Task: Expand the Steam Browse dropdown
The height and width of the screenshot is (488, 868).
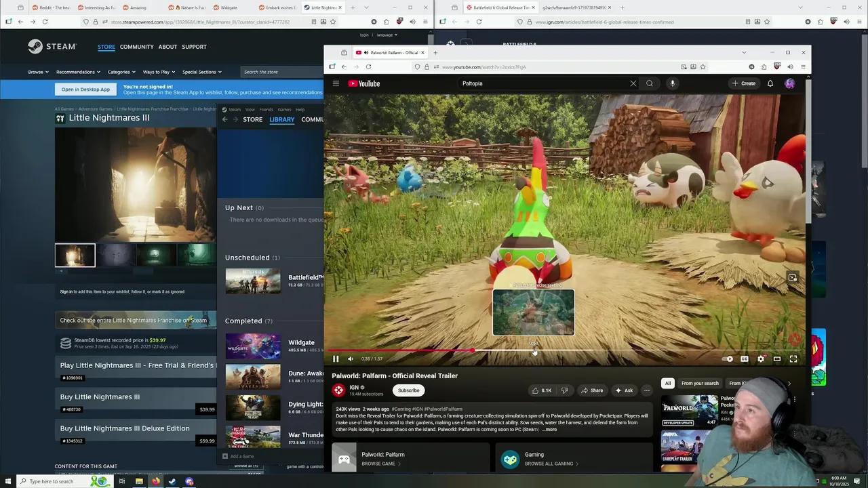Action: [39, 72]
